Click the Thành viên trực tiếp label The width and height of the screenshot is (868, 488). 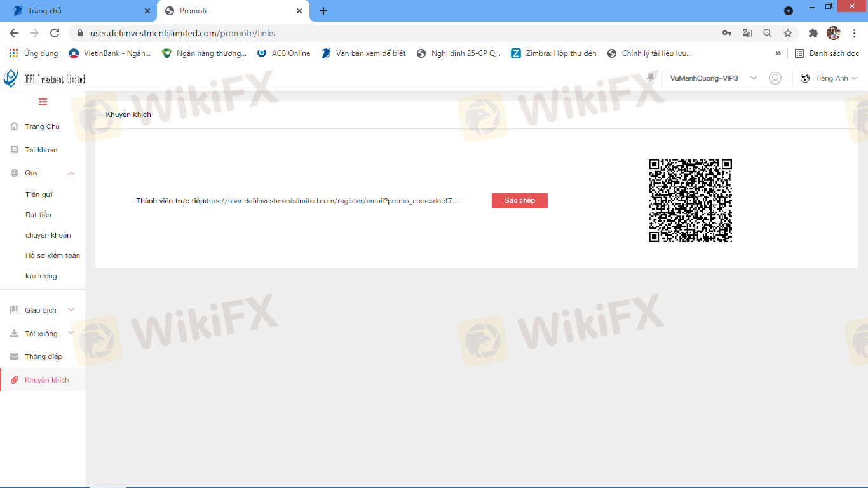coord(170,201)
